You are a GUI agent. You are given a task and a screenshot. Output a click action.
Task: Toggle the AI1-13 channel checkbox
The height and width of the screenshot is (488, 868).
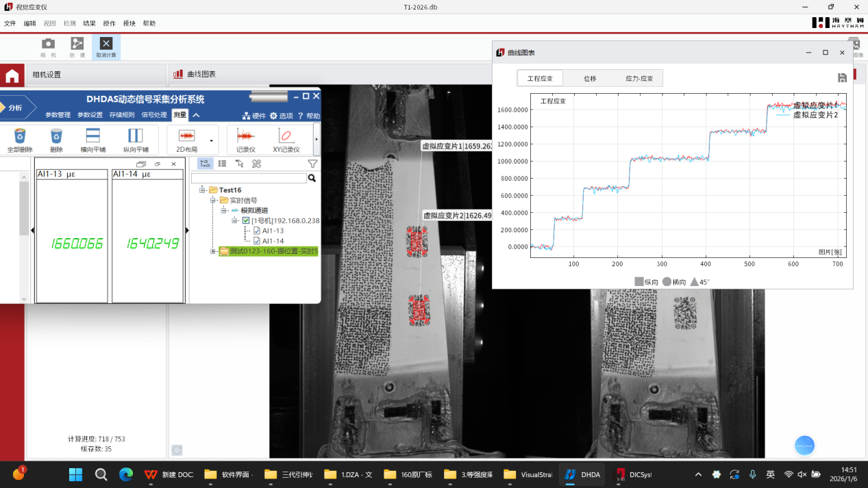coord(257,231)
